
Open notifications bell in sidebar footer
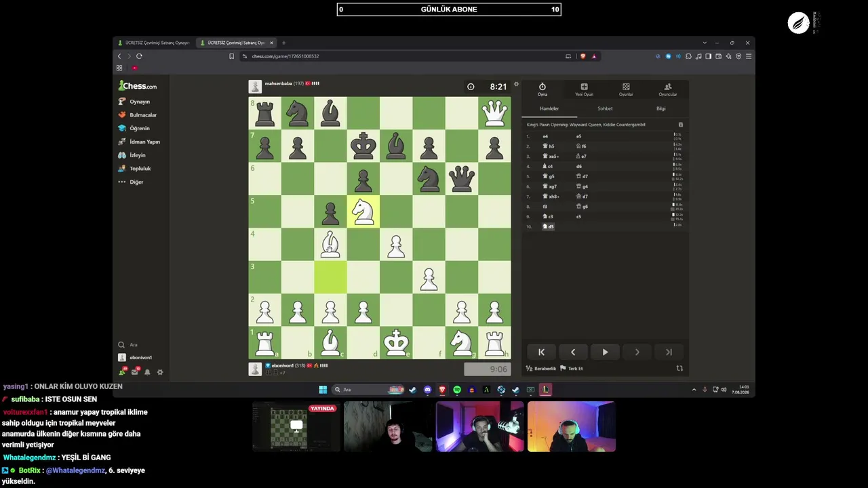(x=147, y=372)
